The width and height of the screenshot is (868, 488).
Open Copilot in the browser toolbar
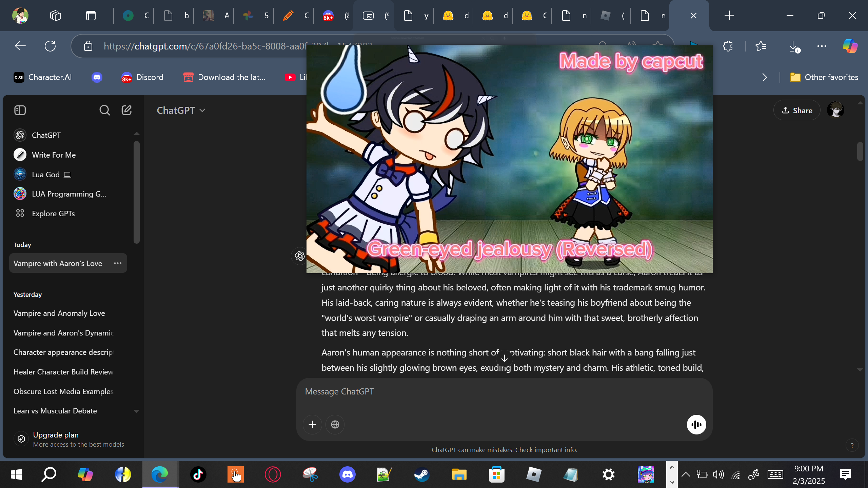click(x=850, y=46)
